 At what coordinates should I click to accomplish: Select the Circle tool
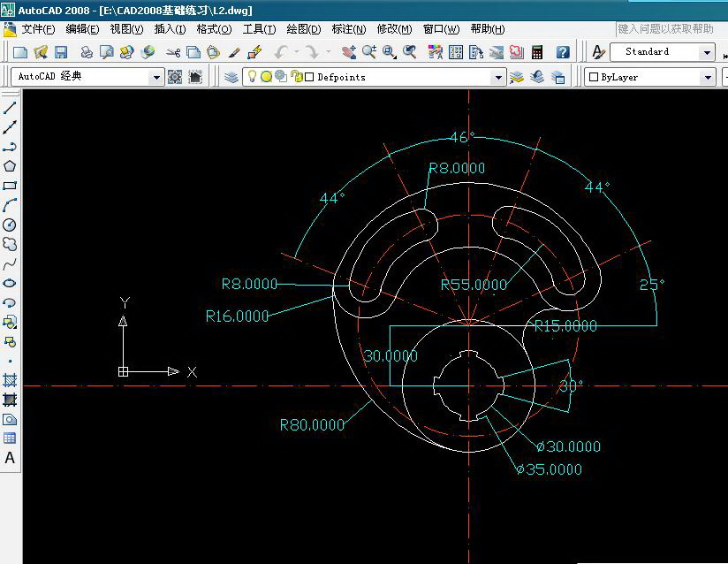click(x=10, y=225)
